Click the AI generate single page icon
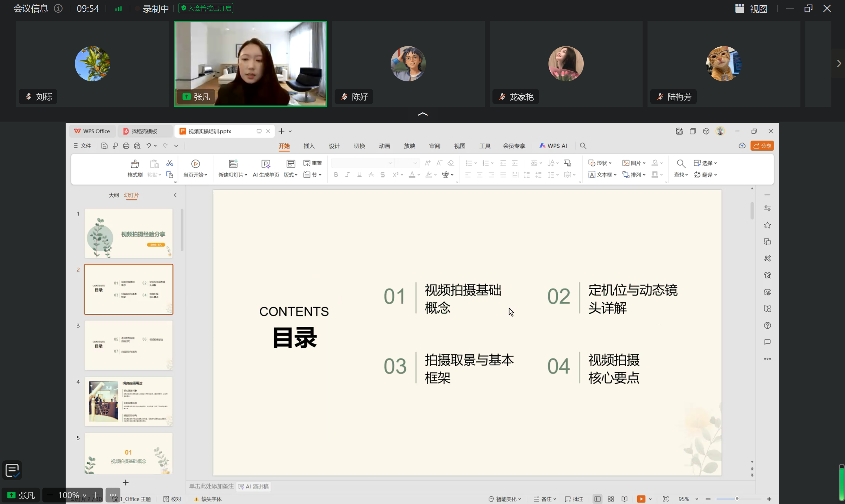This screenshot has height=504, width=845. (266, 164)
